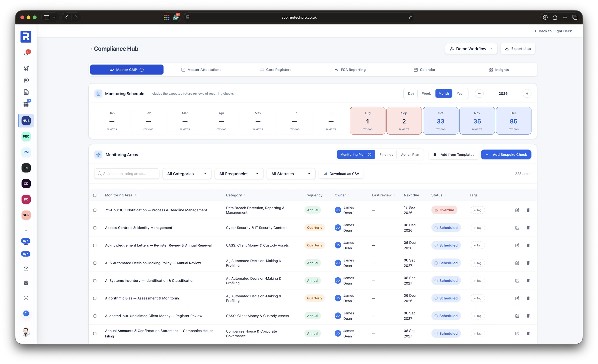
Task: Check the AI Systems Inventory row checkbox
Action: tap(95, 281)
